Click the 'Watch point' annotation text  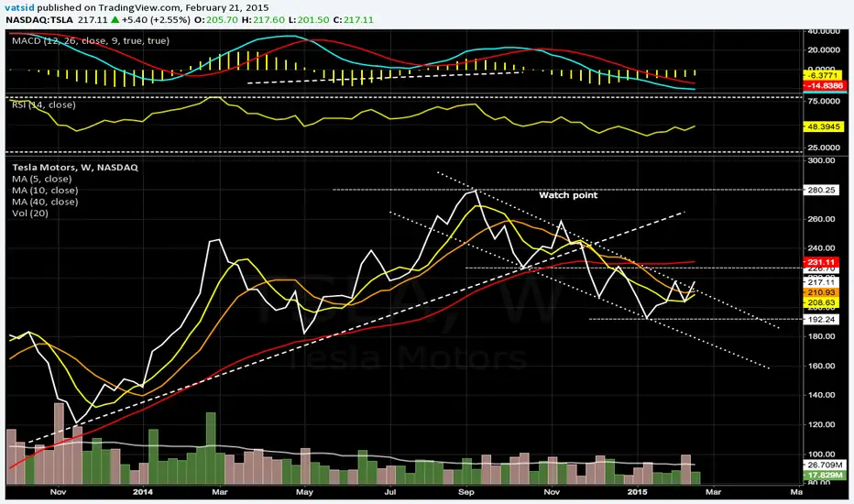click(568, 195)
